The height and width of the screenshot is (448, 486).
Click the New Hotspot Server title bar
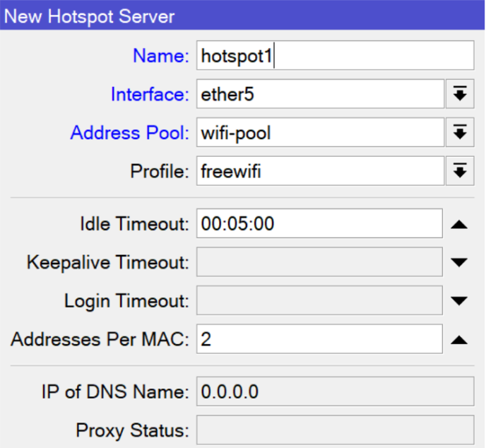pyautogui.click(x=242, y=15)
